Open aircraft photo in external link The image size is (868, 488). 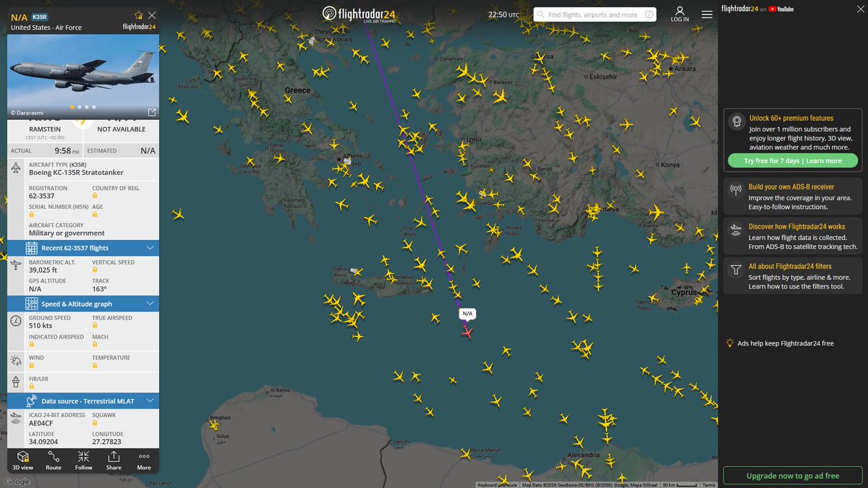[x=151, y=112]
